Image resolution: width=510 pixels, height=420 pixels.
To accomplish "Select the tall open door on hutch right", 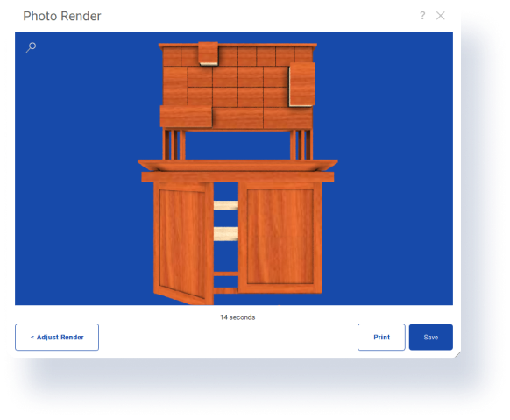I will click(x=301, y=84).
